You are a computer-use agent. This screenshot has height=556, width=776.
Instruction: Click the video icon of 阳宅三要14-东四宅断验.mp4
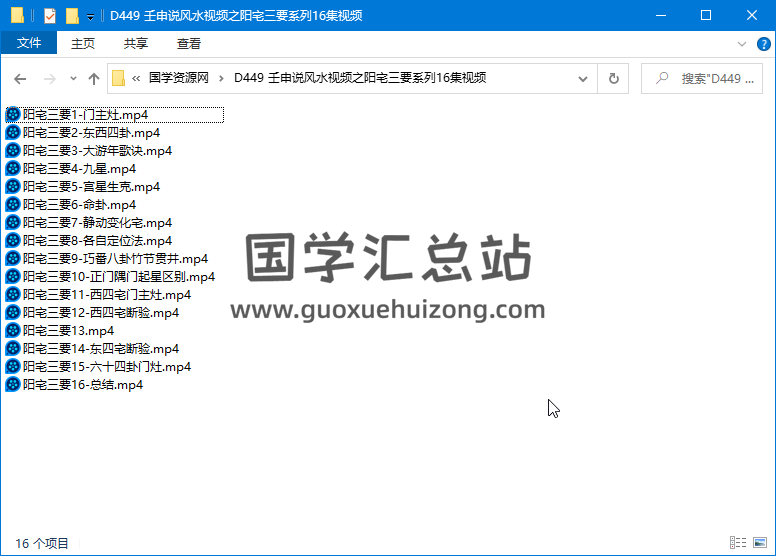coord(13,349)
